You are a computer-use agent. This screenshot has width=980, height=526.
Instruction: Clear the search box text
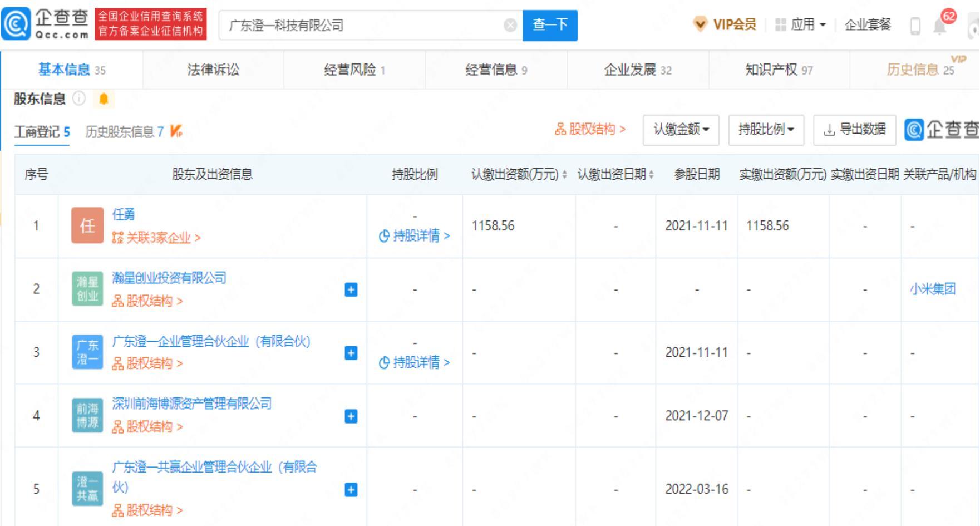coord(510,26)
